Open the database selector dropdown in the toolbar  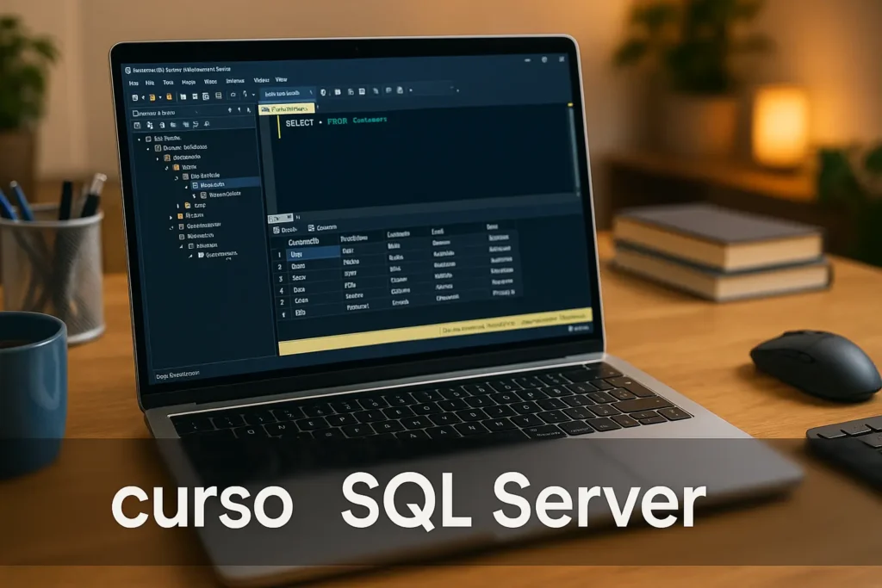(x=286, y=93)
